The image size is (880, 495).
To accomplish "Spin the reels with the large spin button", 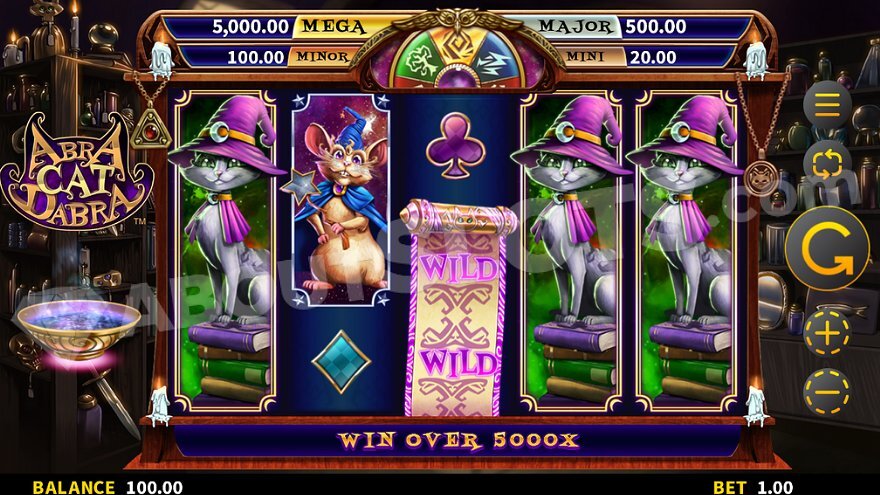I will coord(827,249).
